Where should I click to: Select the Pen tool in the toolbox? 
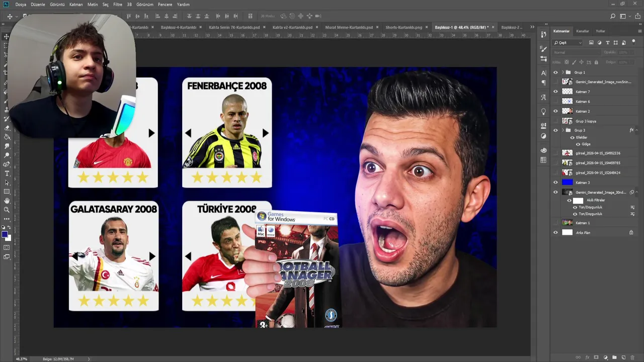point(7,164)
